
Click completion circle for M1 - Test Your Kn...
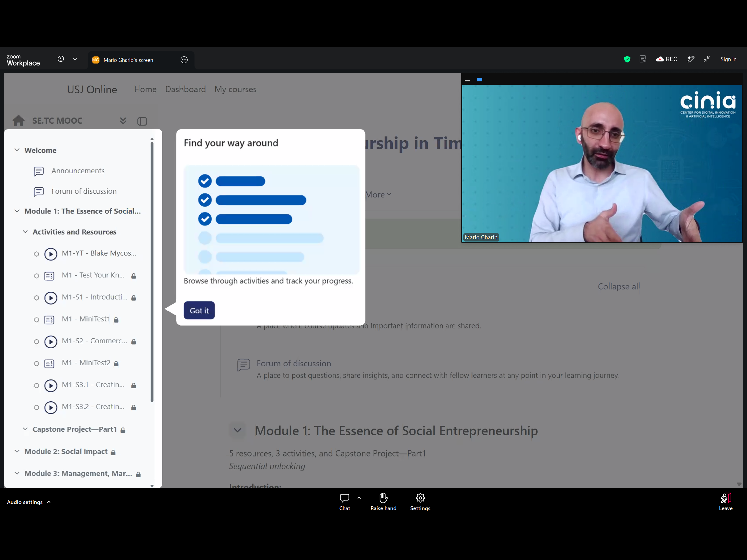[36, 276]
